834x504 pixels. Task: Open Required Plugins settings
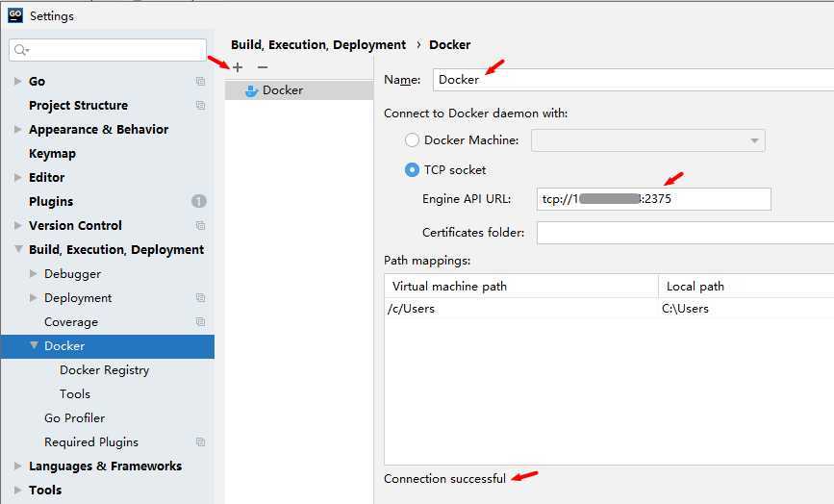pos(91,442)
